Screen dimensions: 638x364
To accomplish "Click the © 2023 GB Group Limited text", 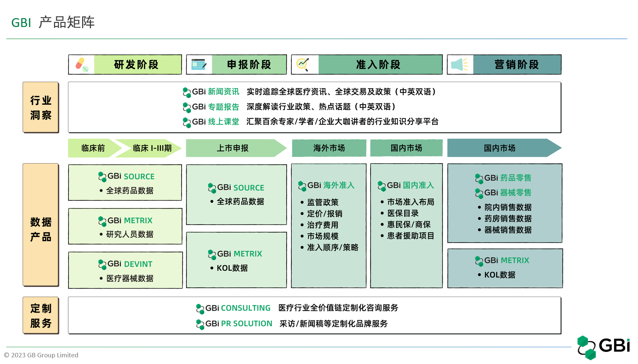I will click(x=41, y=355).
